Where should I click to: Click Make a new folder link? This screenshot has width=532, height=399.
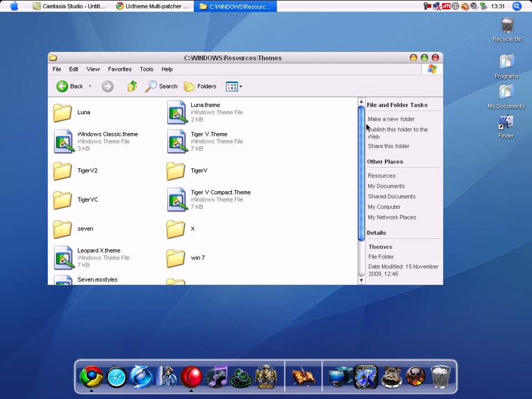pos(391,119)
